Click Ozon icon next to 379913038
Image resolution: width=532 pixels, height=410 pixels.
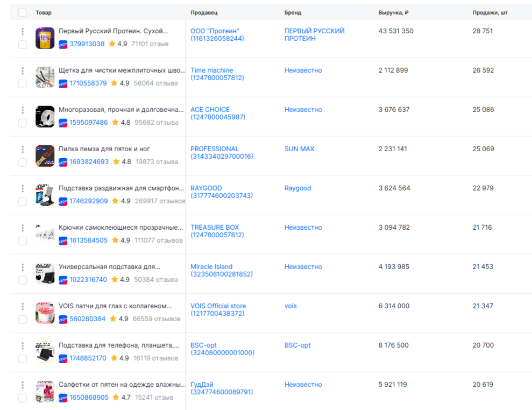click(x=63, y=45)
